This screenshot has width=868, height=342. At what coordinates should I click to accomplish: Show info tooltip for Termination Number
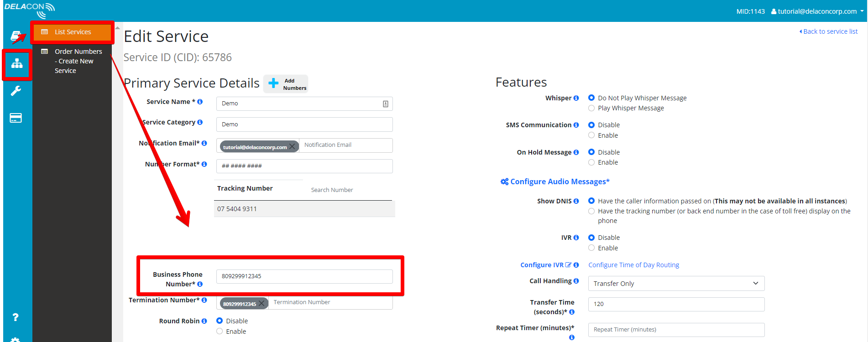coord(204,300)
